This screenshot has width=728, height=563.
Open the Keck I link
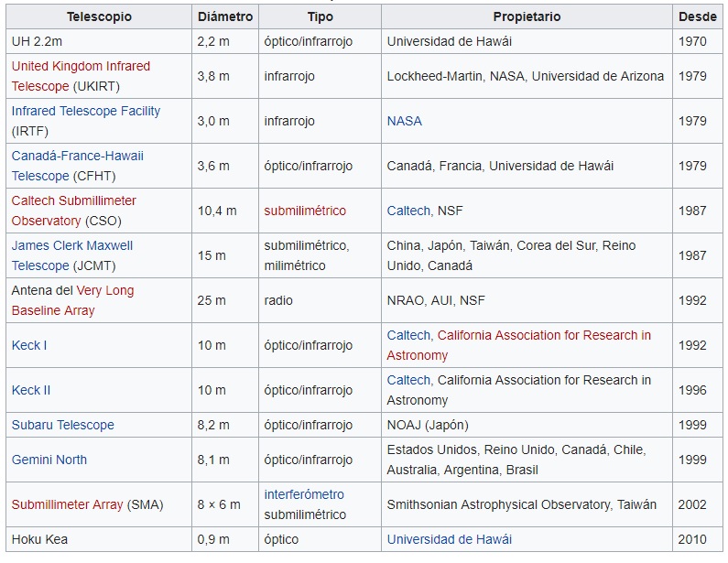click(29, 345)
